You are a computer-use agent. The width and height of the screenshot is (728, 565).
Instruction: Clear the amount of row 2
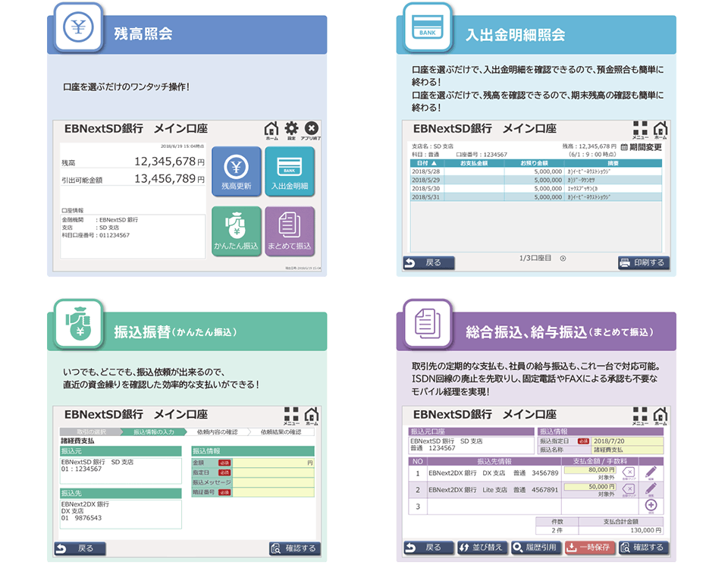[x=628, y=490]
